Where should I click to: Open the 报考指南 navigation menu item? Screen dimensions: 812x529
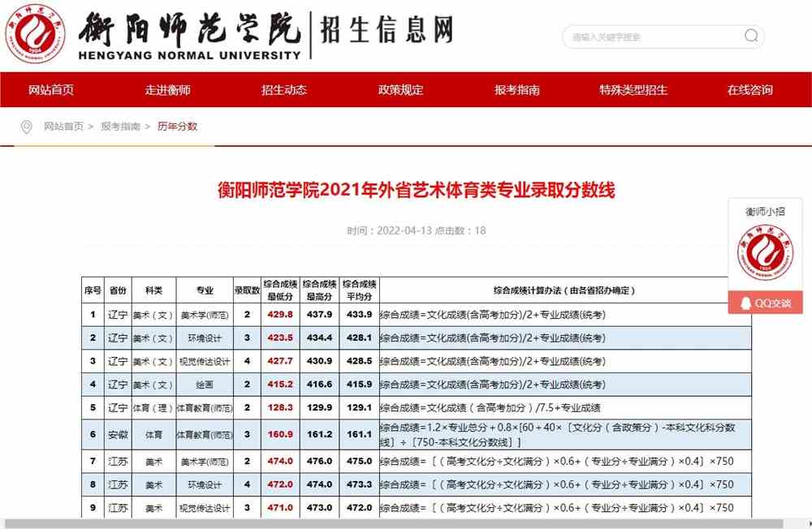[516, 90]
